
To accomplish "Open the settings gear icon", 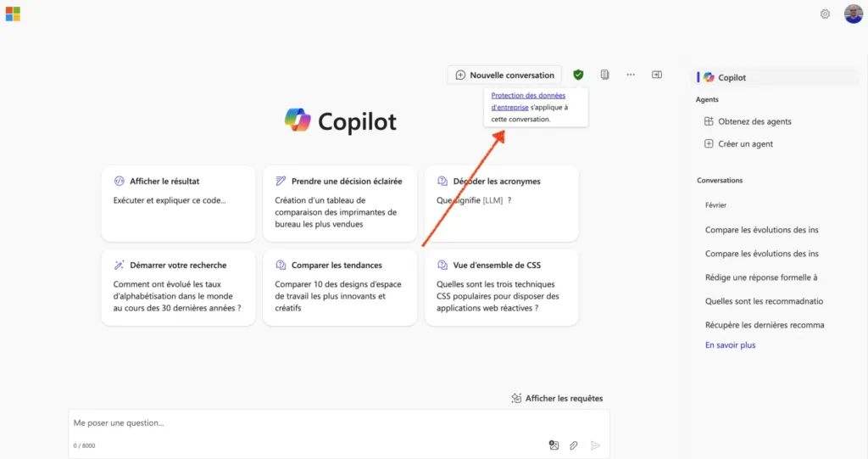I will [825, 14].
